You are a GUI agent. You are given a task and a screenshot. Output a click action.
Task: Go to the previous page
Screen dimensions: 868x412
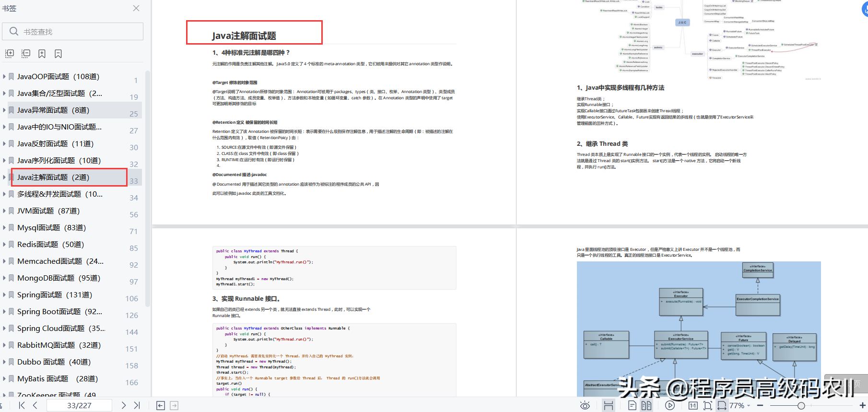pyautogui.click(x=35, y=405)
